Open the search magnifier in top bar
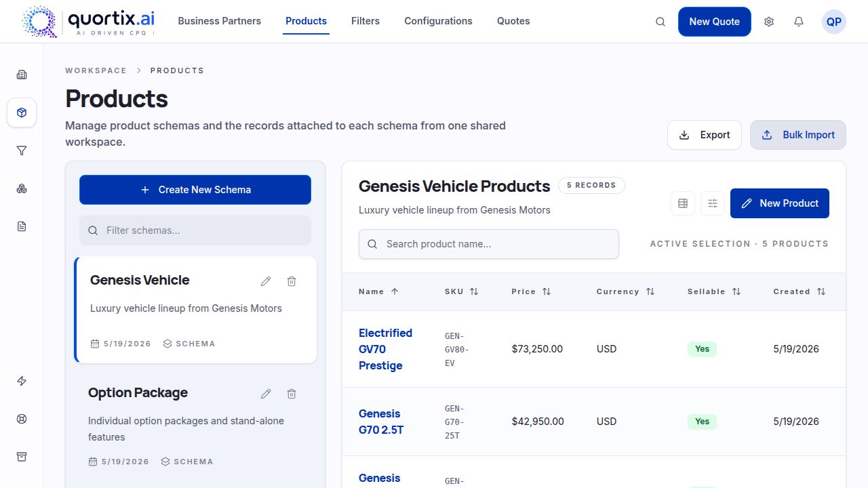 tap(660, 22)
